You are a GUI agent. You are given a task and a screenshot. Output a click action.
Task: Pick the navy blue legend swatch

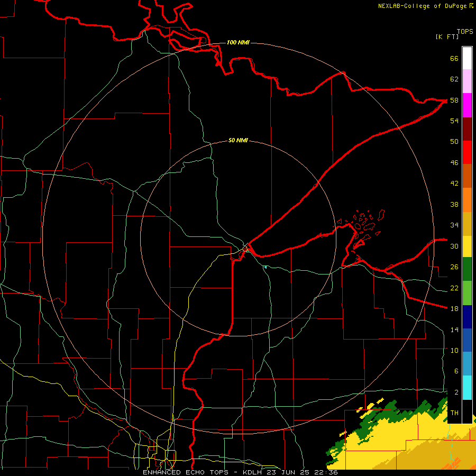(x=467, y=317)
